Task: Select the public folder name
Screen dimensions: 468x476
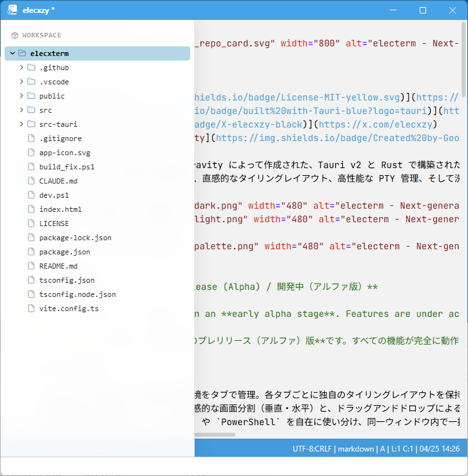Action: point(52,96)
